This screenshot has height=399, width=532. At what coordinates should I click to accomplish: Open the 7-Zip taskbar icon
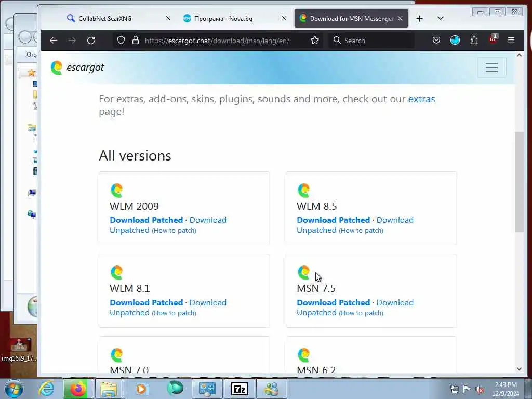point(239,389)
